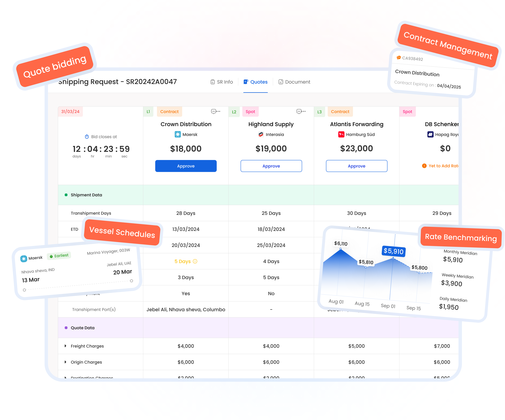The height and width of the screenshot is (420, 505).
Task: Open the Document tab
Action: [294, 82]
